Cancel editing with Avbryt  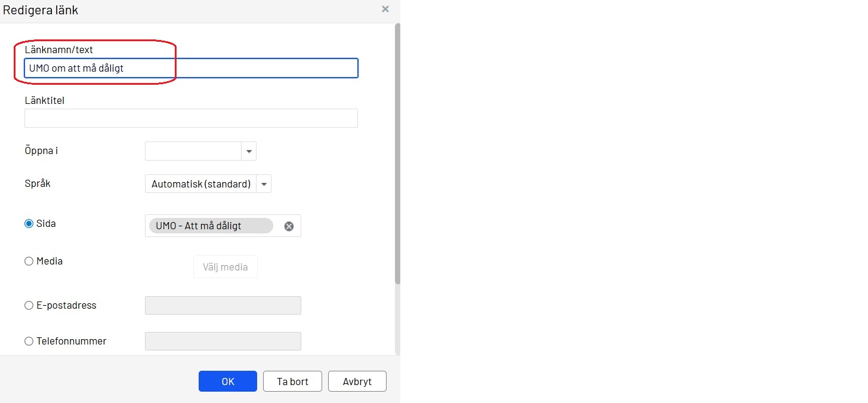pyautogui.click(x=357, y=381)
